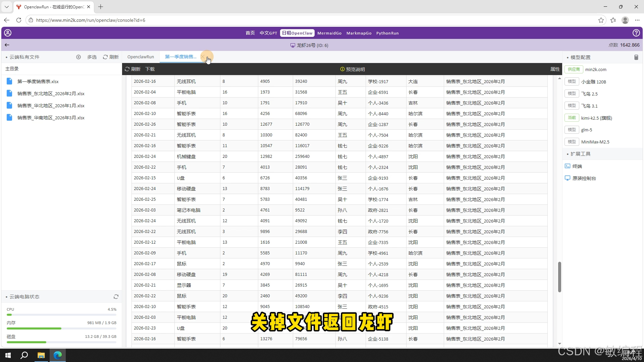Screen dimensions: 644x362
Task: Collapse the 云端私有文件 section
Action: coord(24,57)
